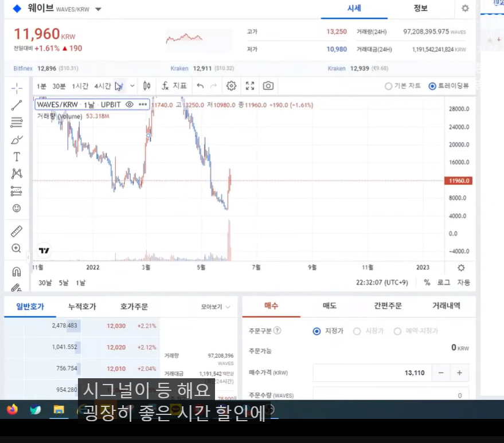Set chart range to 1날
The image size is (504, 443).
pyautogui.click(x=81, y=283)
